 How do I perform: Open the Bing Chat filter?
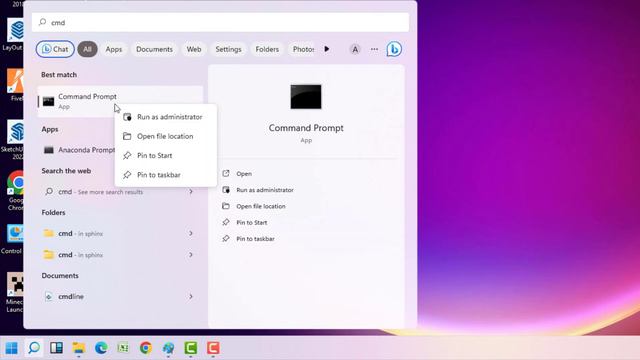pos(55,49)
